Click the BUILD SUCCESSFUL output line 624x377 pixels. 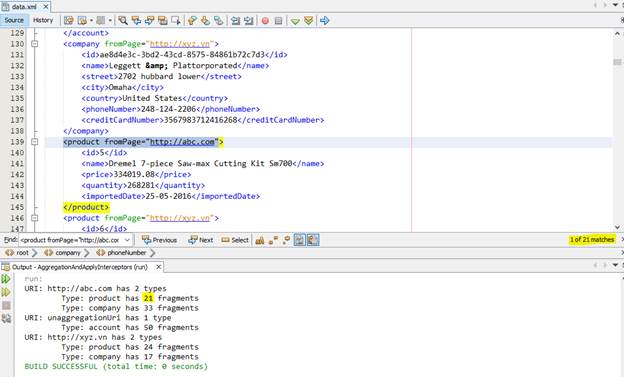(x=116, y=366)
